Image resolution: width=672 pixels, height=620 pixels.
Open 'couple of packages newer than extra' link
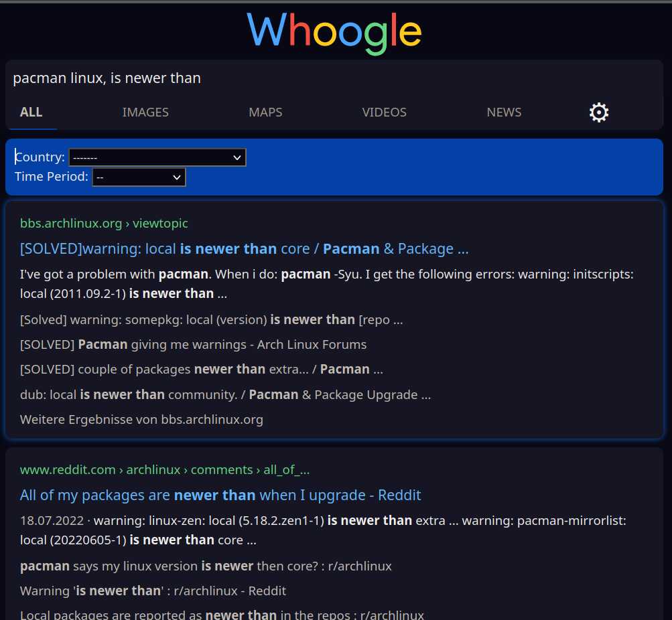[202, 369]
